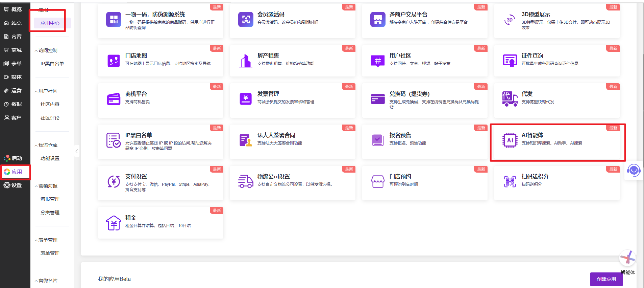Click the 支付设置 card title

pos(136,176)
